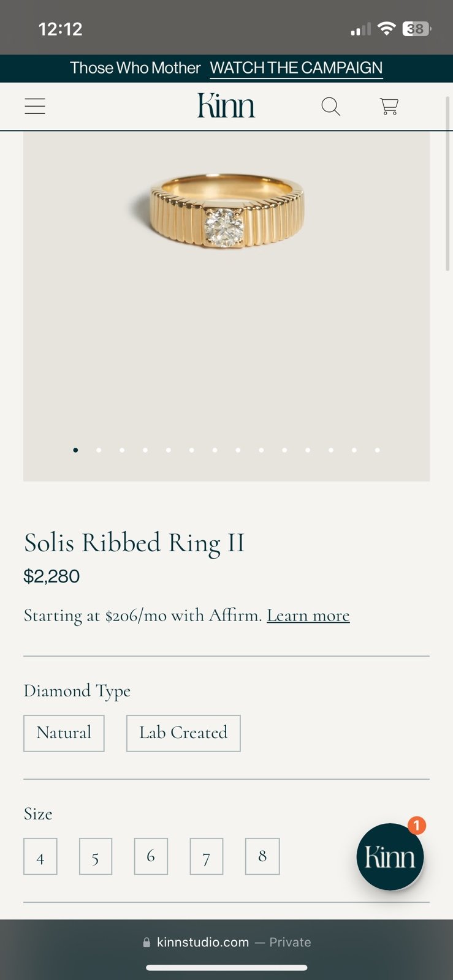The image size is (453, 980).
Task: Tap the Wi-Fi status icon
Action: click(386, 28)
